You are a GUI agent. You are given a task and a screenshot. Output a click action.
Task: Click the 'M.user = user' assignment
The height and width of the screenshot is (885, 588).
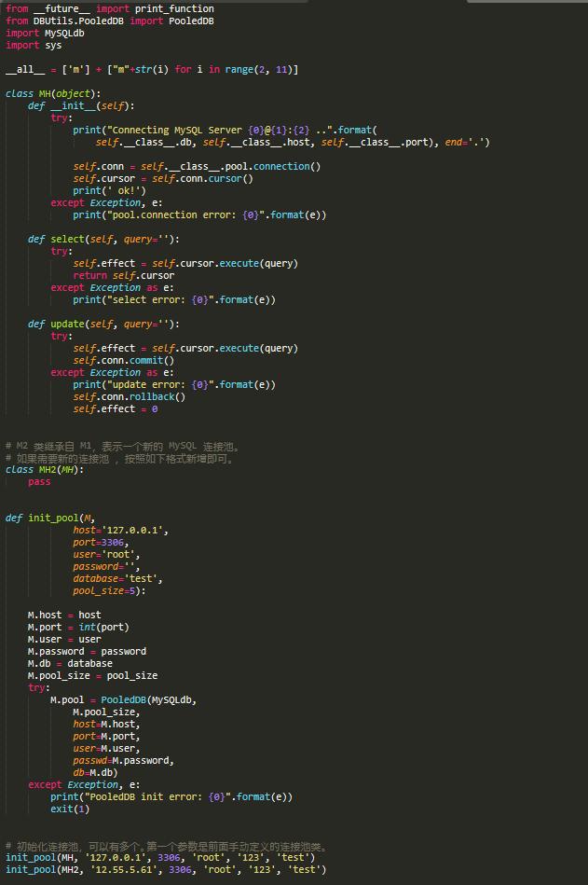[x=64, y=640]
